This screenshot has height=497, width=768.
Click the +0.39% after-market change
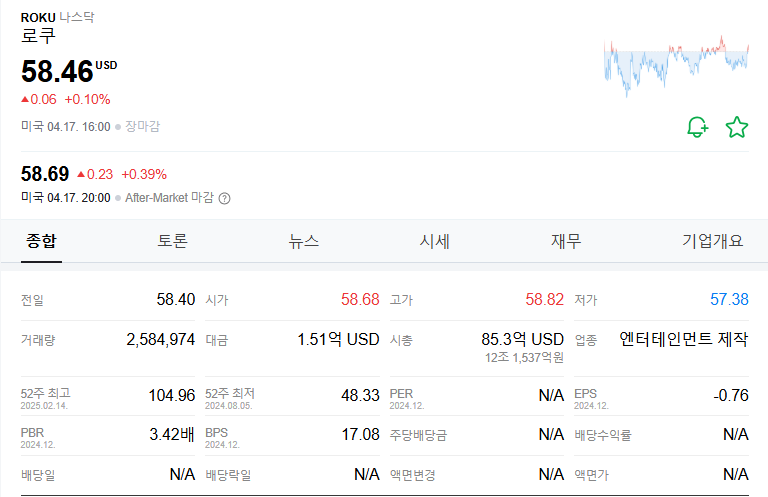point(144,174)
